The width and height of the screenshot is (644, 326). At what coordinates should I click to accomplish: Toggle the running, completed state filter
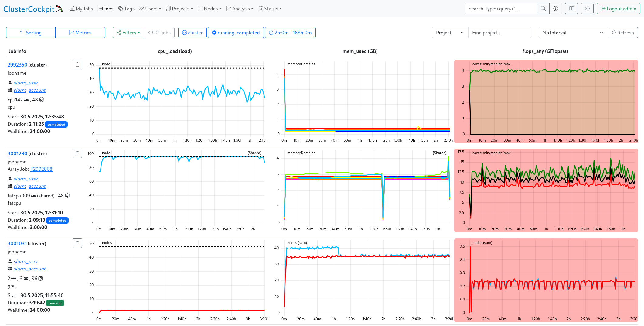pos(236,33)
